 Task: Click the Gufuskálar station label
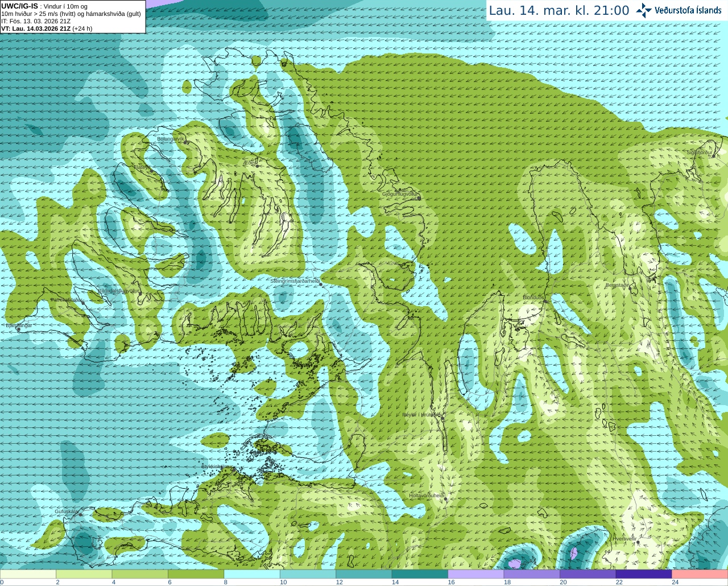click(x=66, y=511)
